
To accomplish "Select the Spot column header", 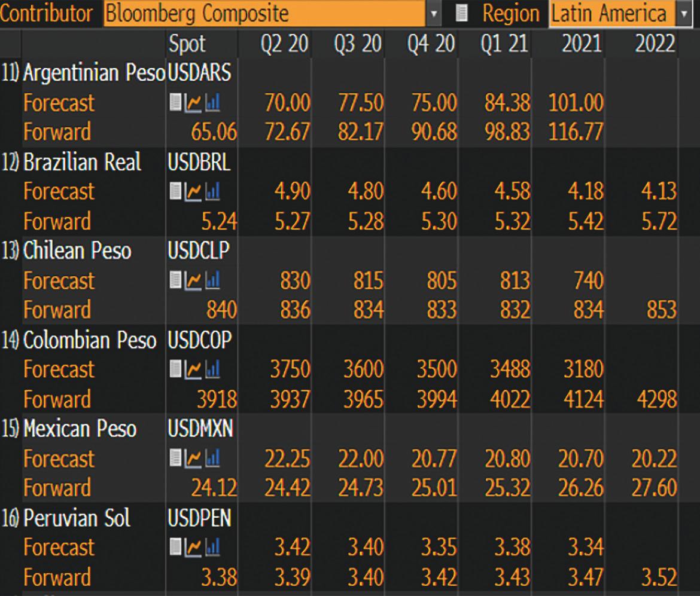I will tap(187, 44).
